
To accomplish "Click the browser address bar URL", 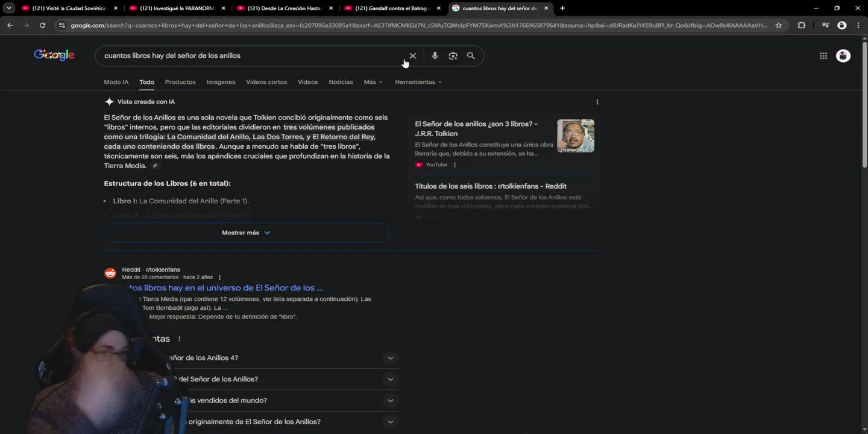I will click(419, 25).
